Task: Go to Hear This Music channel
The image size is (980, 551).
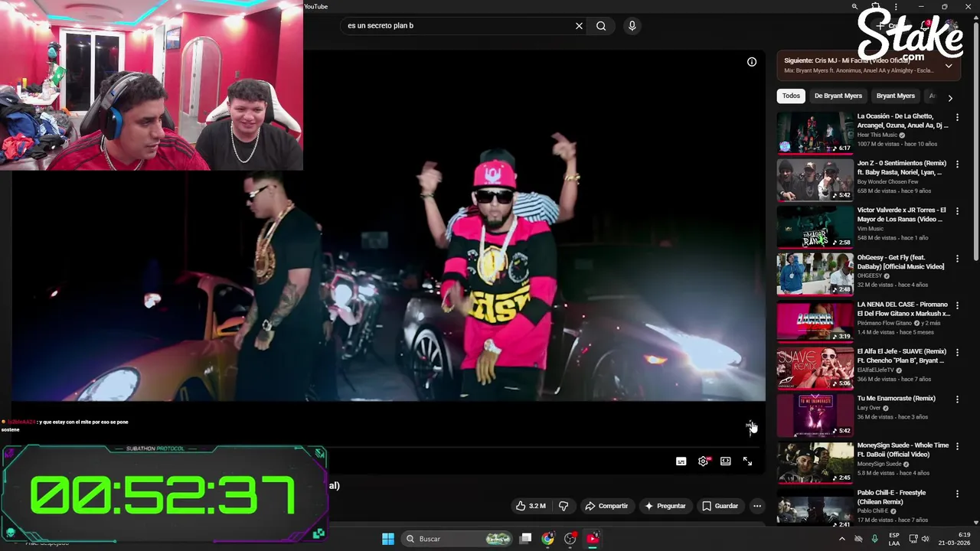Action: (x=877, y=135)
